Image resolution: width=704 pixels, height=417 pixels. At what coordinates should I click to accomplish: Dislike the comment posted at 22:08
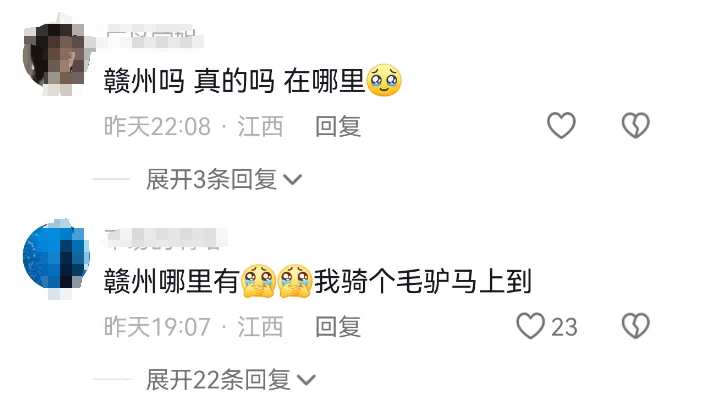tap(635, 125)
